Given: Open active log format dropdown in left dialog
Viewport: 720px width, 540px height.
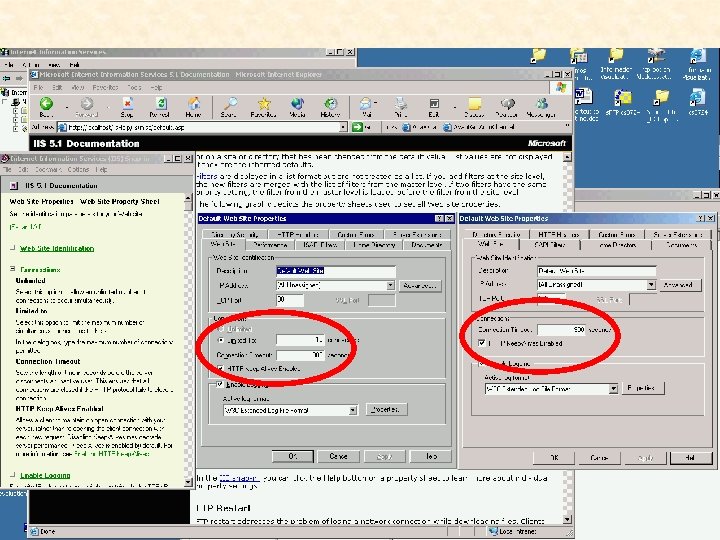Looking at the screenshot, I should click(x=353, y=410).
